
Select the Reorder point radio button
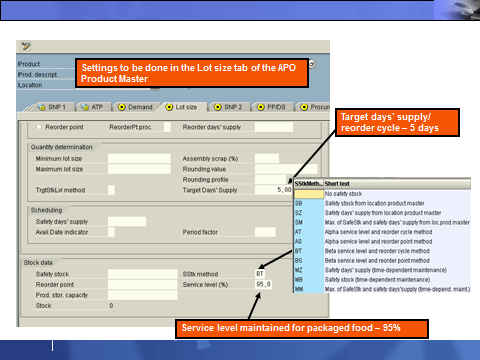pos(39,127)
